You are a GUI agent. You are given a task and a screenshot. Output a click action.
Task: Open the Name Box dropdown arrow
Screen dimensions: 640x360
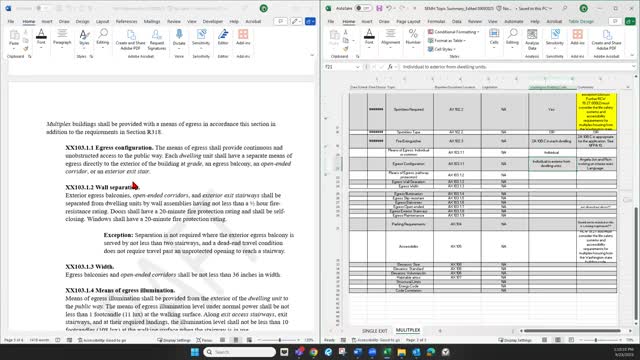point(358,67)
